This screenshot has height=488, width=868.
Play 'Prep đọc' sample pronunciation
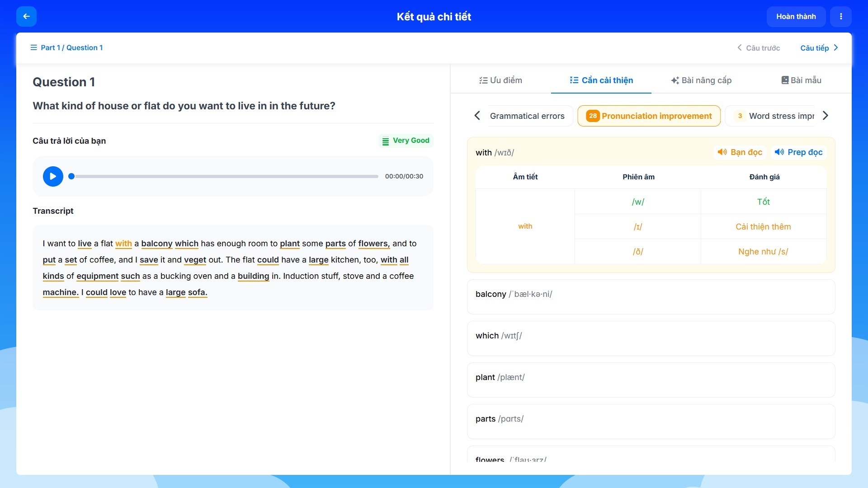click(798, 152)
